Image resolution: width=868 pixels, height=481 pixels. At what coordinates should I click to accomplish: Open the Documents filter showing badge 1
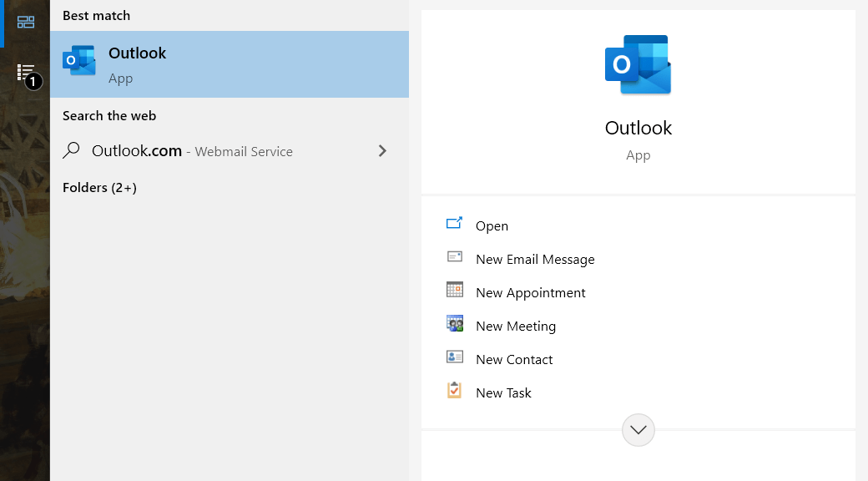25,73
